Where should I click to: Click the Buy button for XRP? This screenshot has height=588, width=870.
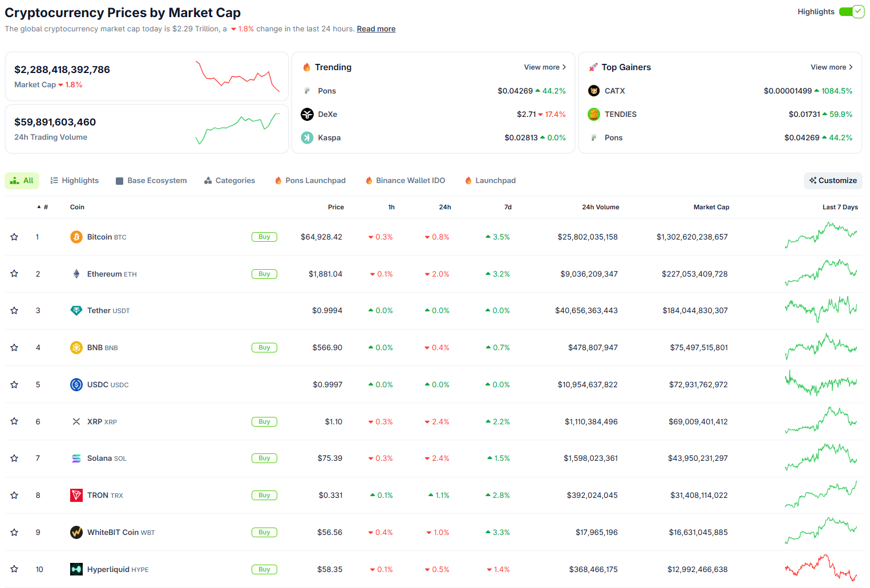pyautogui.click(x=264, y=421)
